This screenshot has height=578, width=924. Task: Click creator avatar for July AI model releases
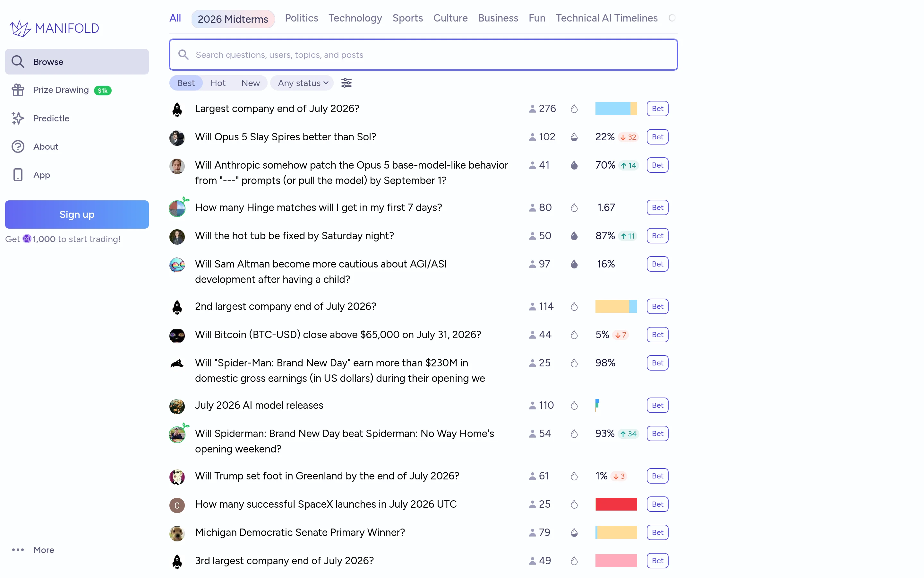tap(177, 406)
